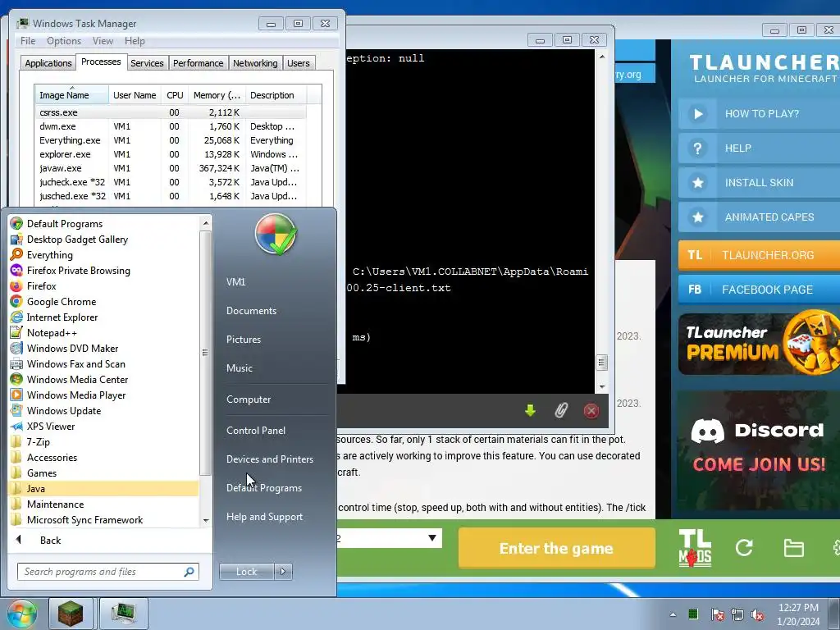Click the clock showing 12:27 PM
The height and width of the screenshot is (630, 840).
click(797, 608)
